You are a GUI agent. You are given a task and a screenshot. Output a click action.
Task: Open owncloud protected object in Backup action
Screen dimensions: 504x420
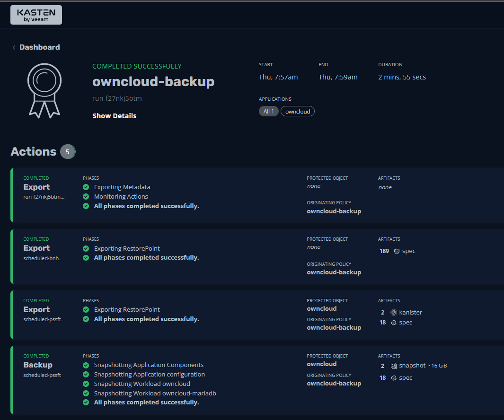click(x=321, y=364)
